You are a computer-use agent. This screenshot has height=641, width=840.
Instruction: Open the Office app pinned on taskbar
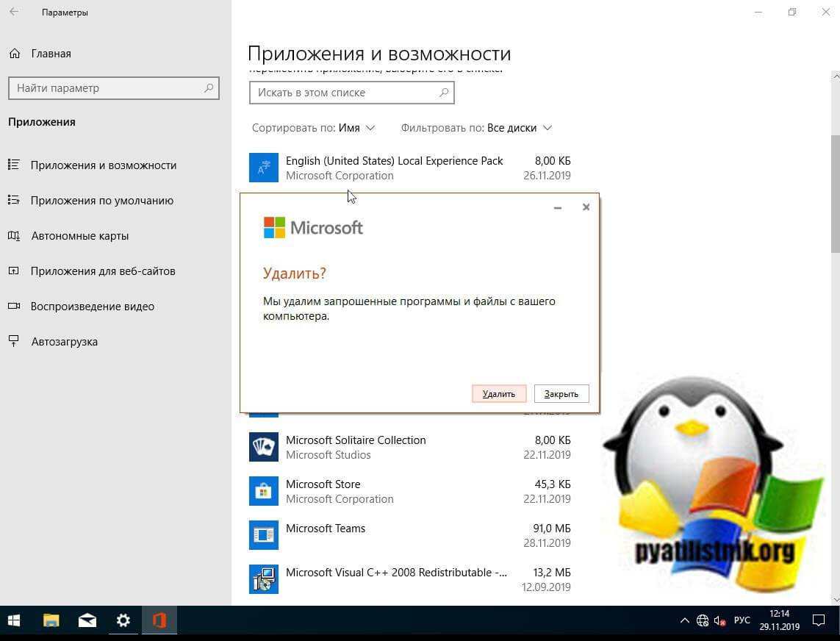(159, 620)
